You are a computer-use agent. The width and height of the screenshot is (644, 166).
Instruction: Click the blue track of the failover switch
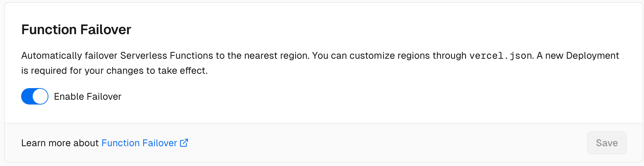point(27,96)
